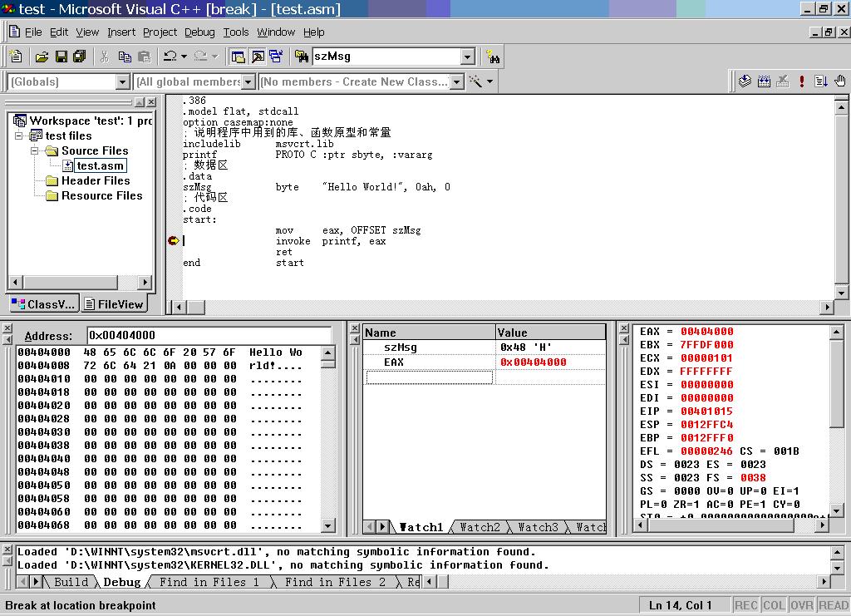Click the szMsg text box in toolbar
Screen dimensions: 851x616
pos(386,57)
